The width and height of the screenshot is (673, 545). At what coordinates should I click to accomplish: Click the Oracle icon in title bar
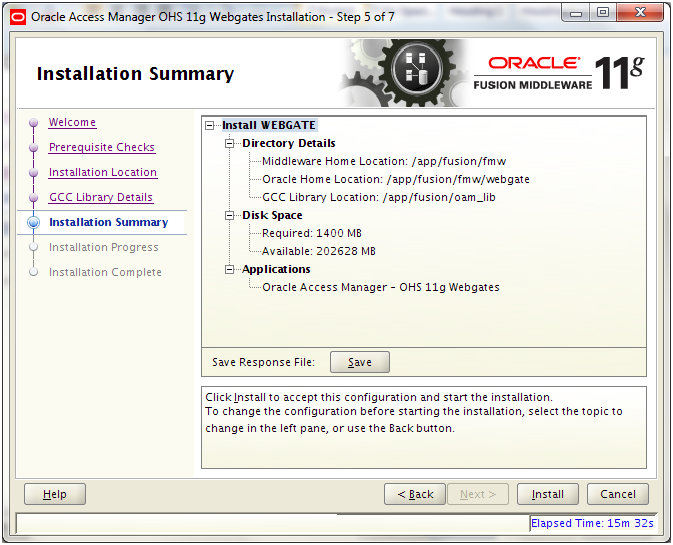(18, 17)
